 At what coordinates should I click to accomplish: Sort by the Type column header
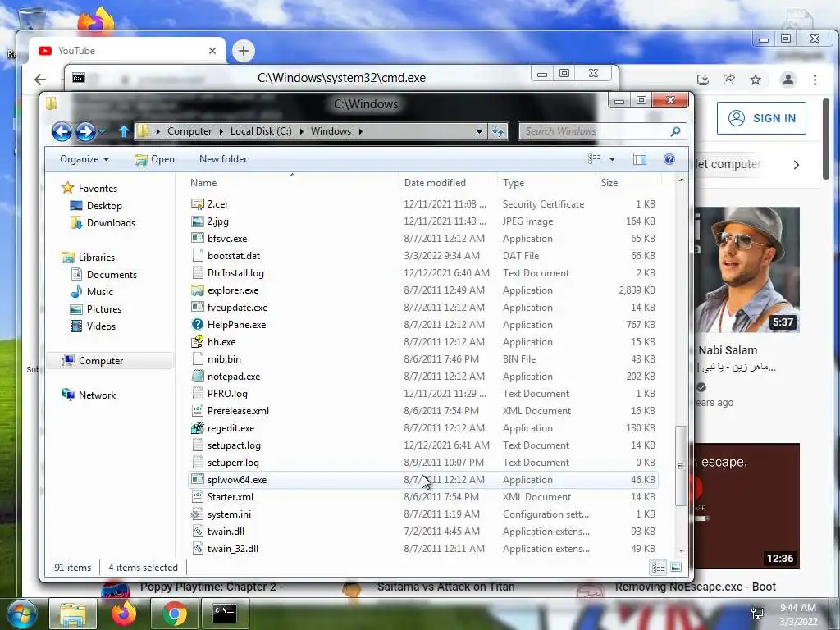coord(546,183)
